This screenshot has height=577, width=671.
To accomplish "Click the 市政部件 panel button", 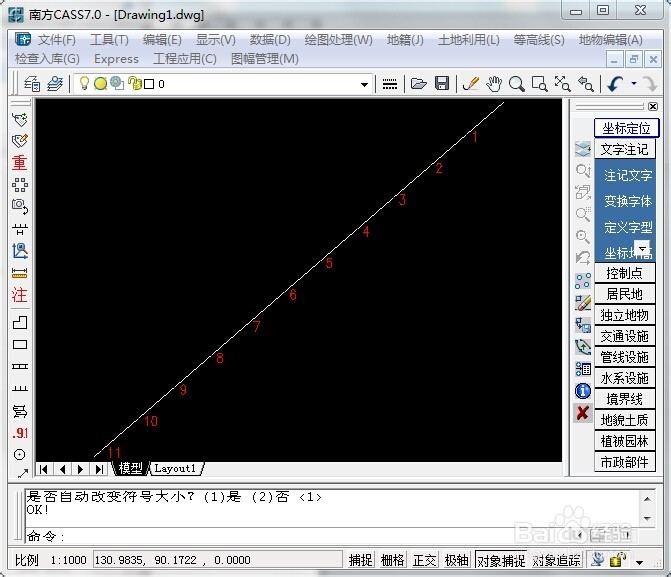I will click(x=624, y=462).
